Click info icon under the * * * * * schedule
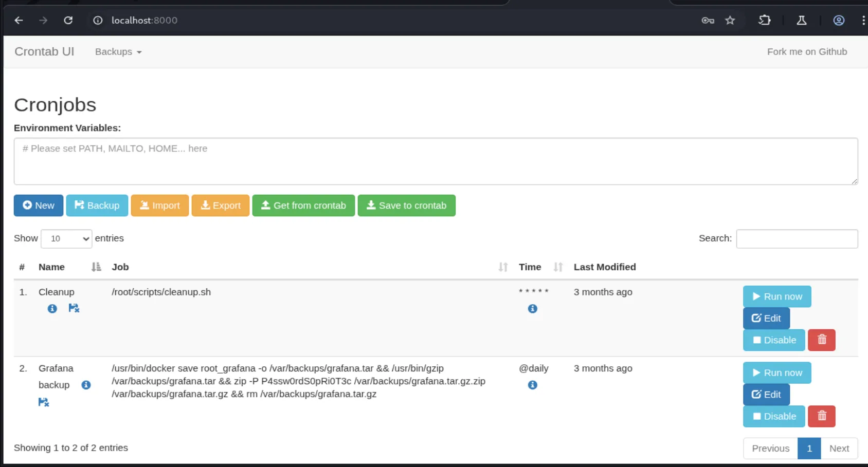The height and width of the screenshot is (467, 868). (x=532, y=309)
